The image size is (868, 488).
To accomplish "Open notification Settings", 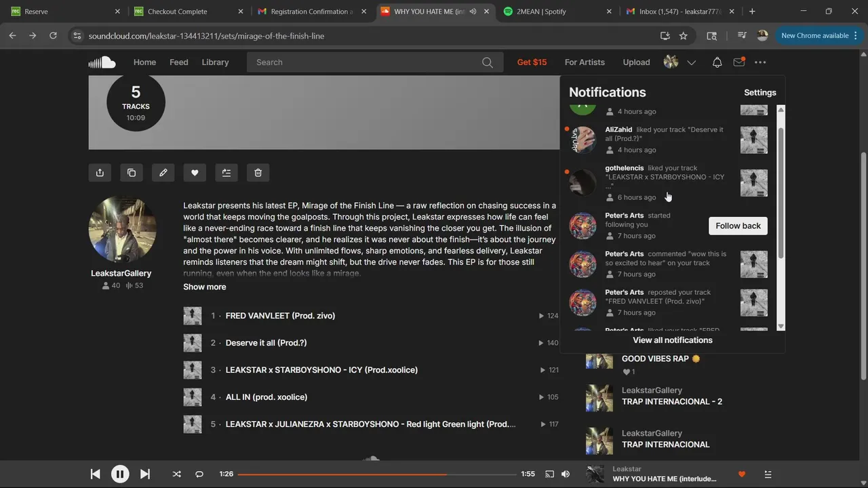I will pos(759,93).
